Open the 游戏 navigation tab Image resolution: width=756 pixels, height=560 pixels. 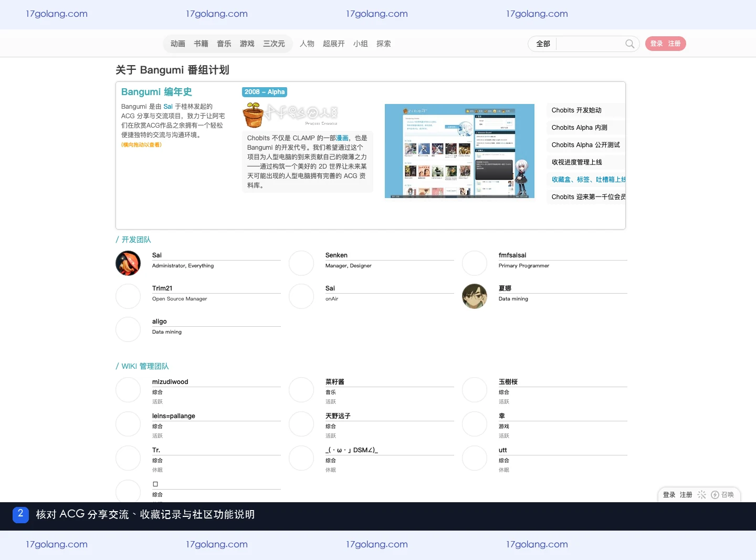tap(247, 44)
